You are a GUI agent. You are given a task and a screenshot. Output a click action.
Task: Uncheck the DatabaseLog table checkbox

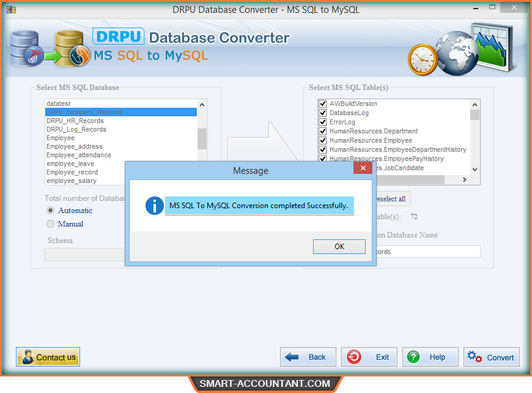(323, 113)
